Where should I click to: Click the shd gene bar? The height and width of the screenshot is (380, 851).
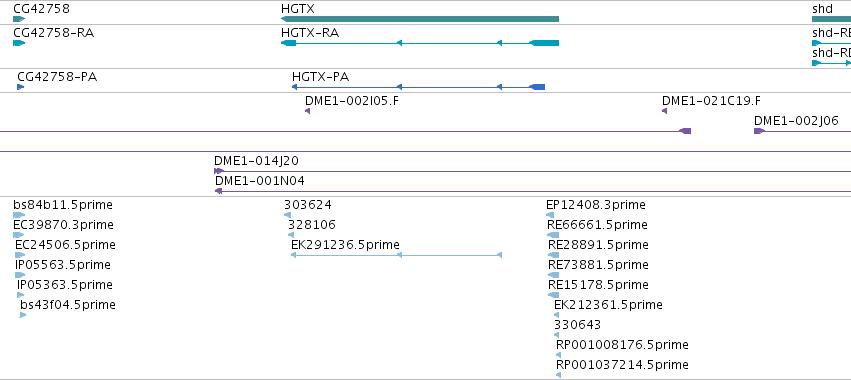(831, 19)
